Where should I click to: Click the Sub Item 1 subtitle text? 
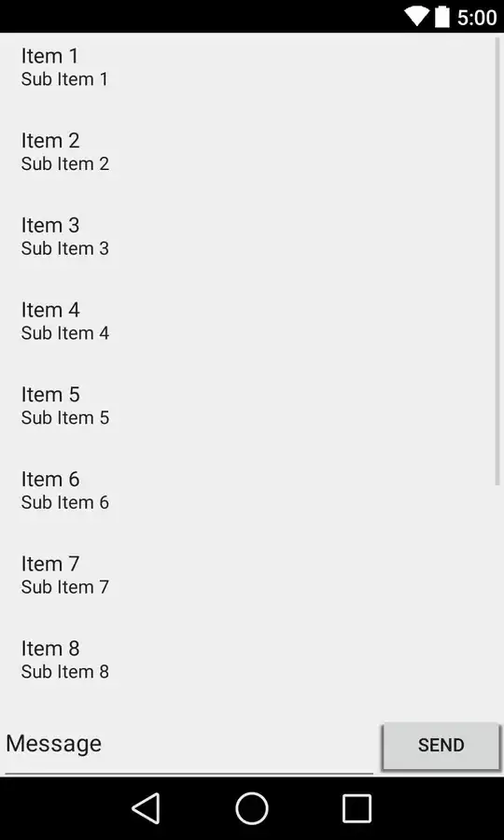click(x=64, y=79)
